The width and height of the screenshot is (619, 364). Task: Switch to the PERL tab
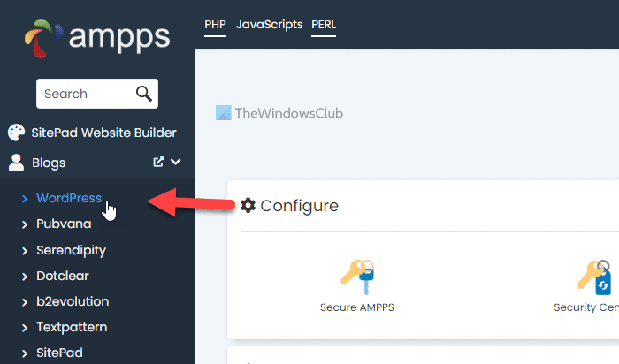coord(324,25)
